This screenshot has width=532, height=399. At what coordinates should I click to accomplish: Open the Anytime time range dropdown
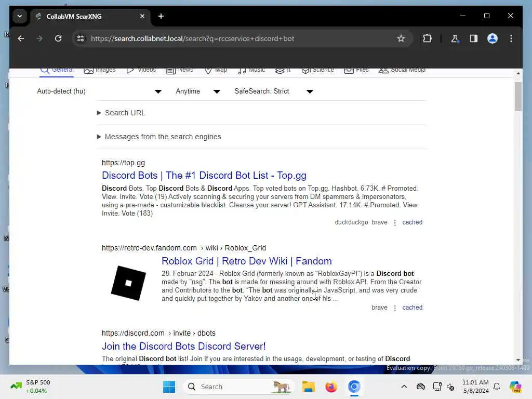pos(198,91)
